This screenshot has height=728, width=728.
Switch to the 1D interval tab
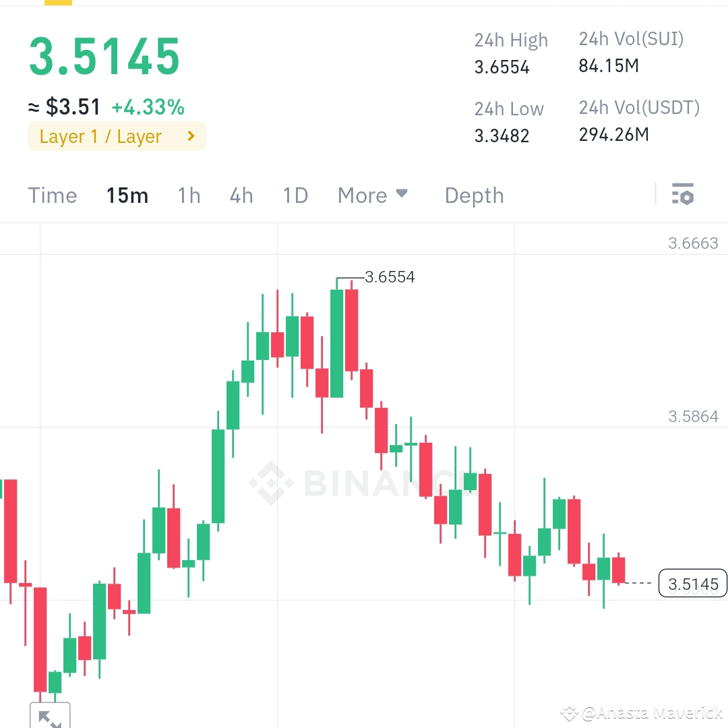tap(295, 195)
